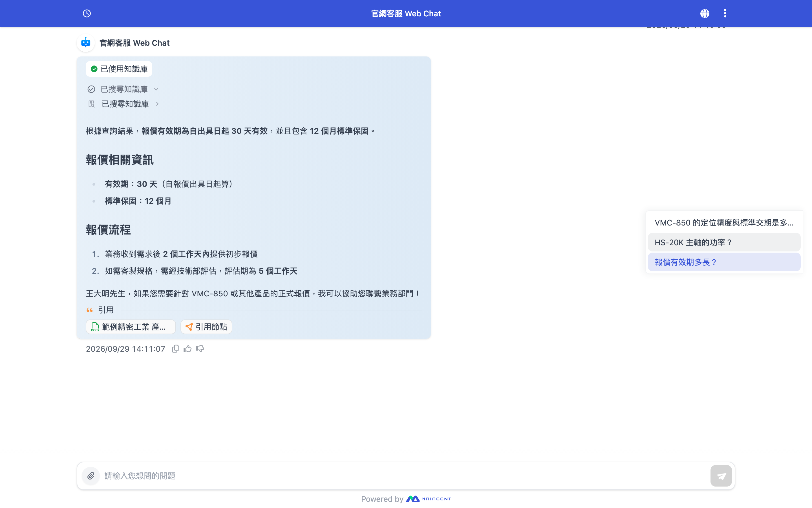Click the text 有效期：30 天

131,184
